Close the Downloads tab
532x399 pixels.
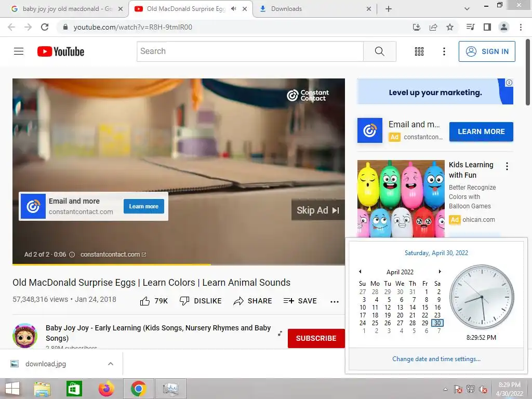(369, 9)
